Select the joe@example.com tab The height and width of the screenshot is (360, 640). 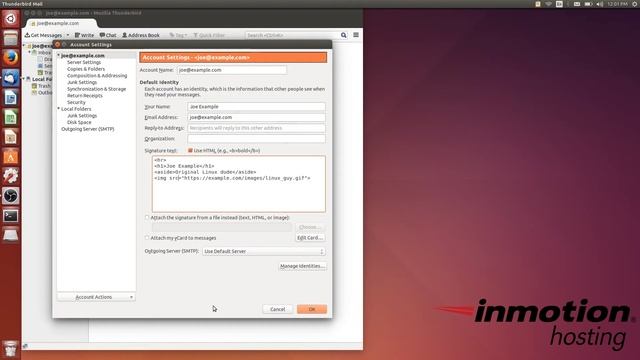(60, 23)
